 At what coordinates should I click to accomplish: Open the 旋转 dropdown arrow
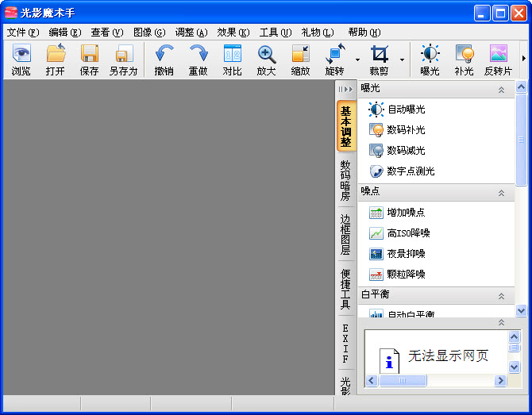[x=357, y=60]
